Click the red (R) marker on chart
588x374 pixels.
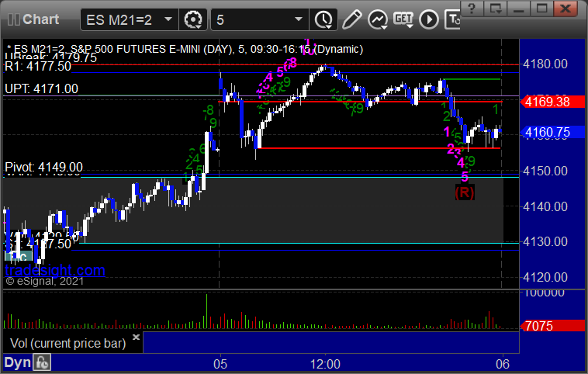click(465, 192)
